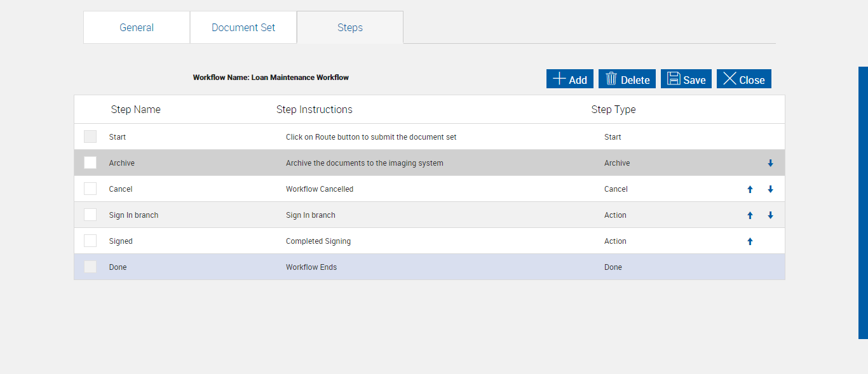Move Sign In branch step up
This screenshot has width=868, height=374.
[750, 215]
